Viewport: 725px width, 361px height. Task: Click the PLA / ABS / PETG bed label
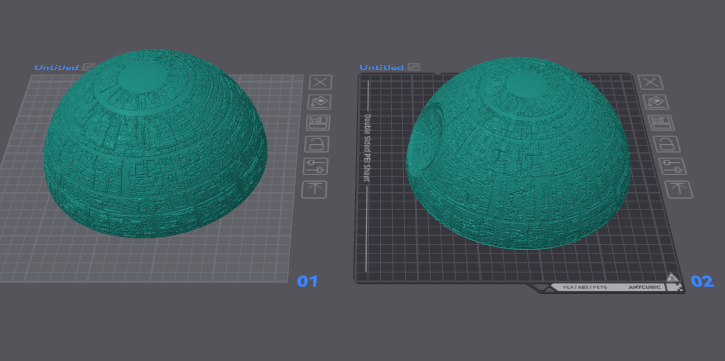585,288
